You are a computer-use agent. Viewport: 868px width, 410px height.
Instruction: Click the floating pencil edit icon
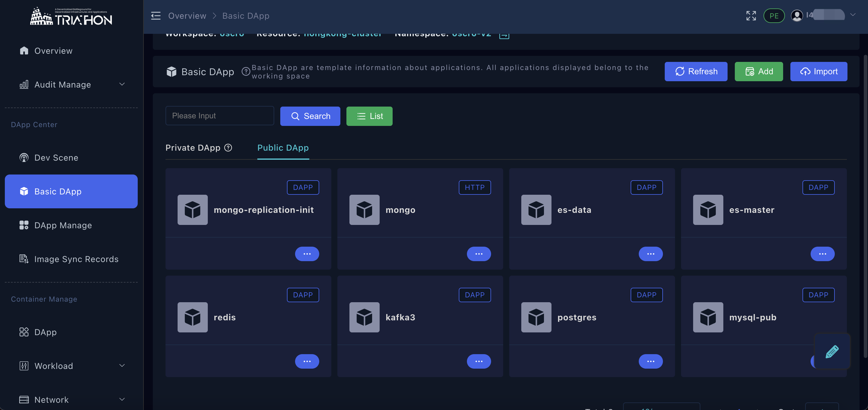tap(832, 351)
